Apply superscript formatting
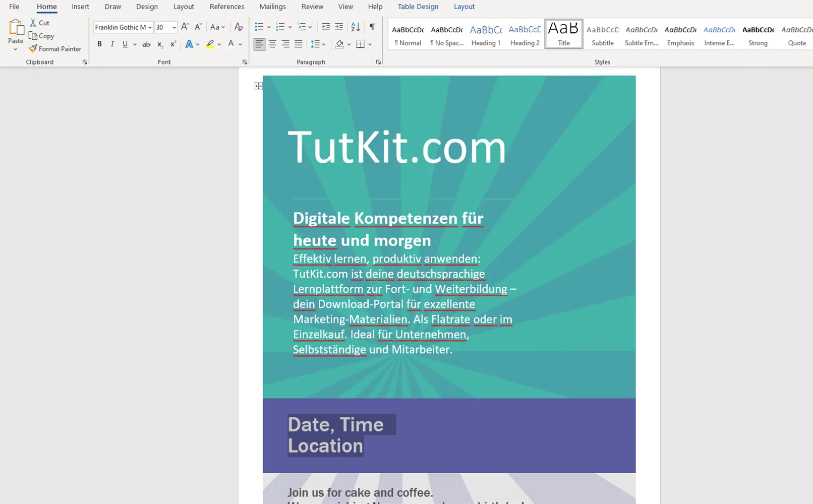 (x=173, y=44)
